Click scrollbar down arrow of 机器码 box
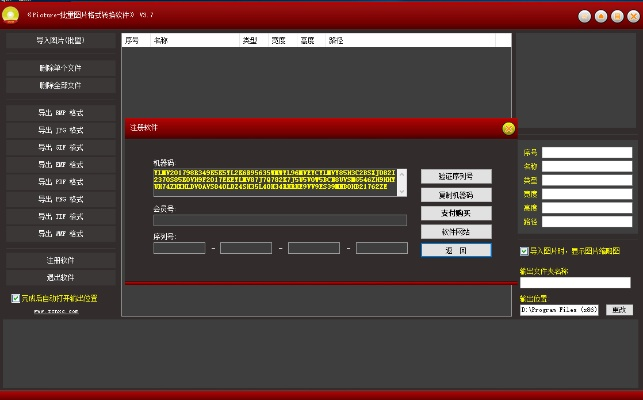The height and width of the screenshot is (400, 643). (x=403, y=191)
